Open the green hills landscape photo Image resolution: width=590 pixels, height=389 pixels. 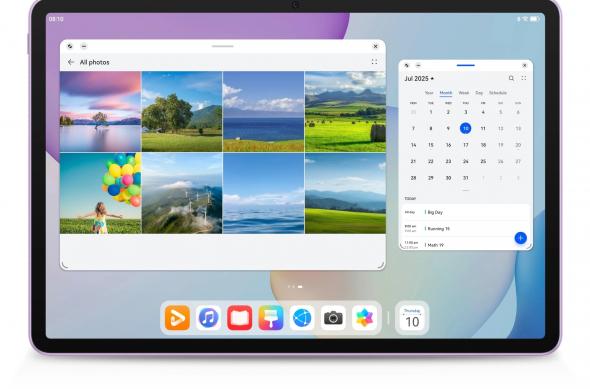coord(345,193)
